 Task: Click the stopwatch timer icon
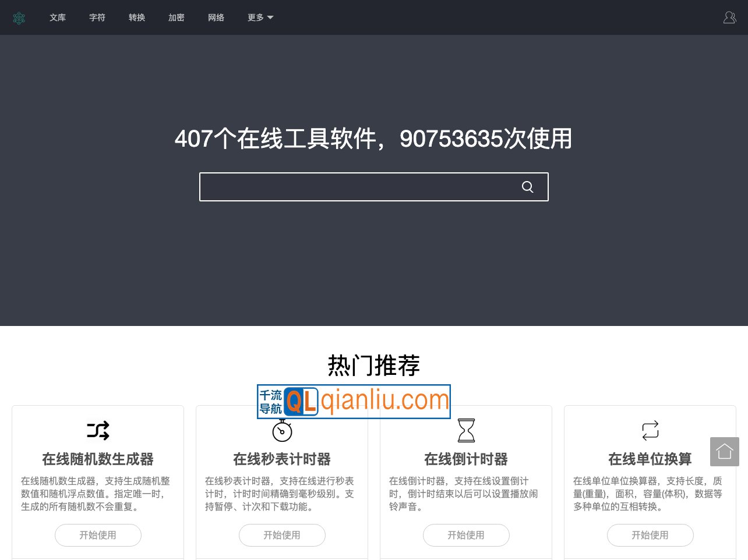point(282,430)
